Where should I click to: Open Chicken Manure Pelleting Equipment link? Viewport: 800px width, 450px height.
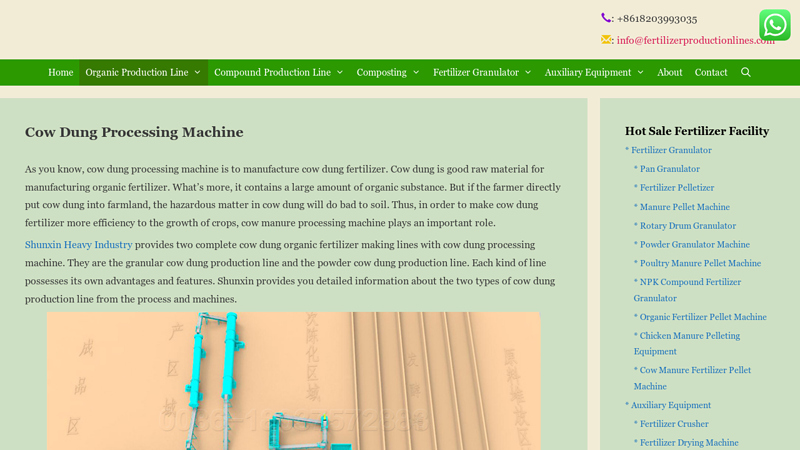(687, 343)
